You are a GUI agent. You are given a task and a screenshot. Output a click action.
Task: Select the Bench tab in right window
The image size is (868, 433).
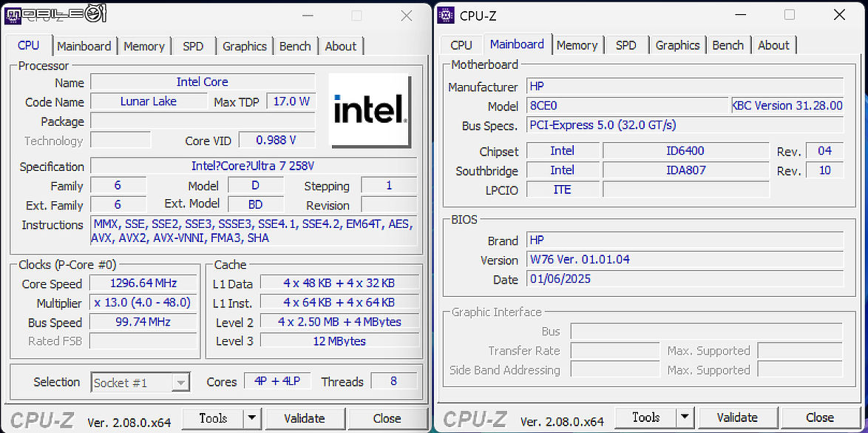(x=728, y=45)
